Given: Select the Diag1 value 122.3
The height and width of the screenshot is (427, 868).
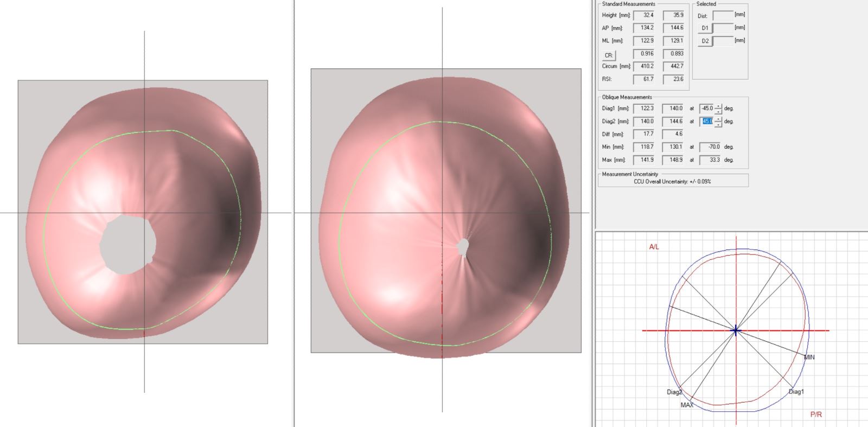Looking at the screenshot, I should click(644, 109).
